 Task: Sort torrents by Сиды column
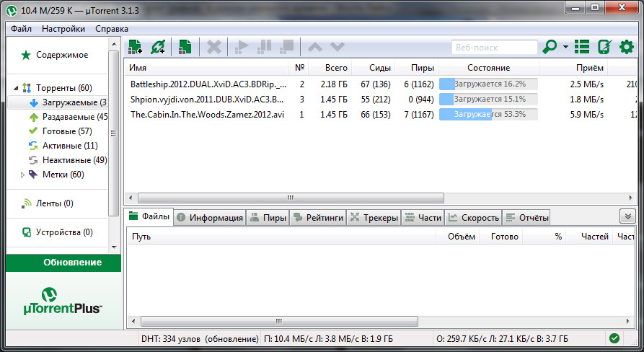[374, 67]
